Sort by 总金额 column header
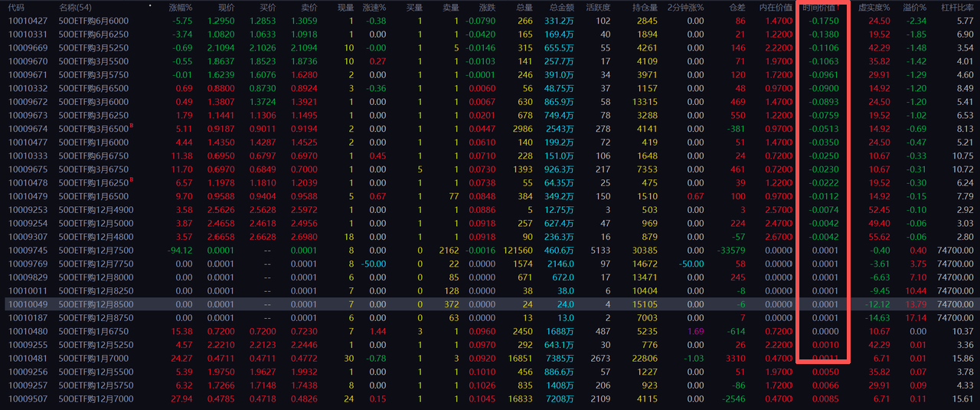The image size is (980, 410). (x=560, y=7)
